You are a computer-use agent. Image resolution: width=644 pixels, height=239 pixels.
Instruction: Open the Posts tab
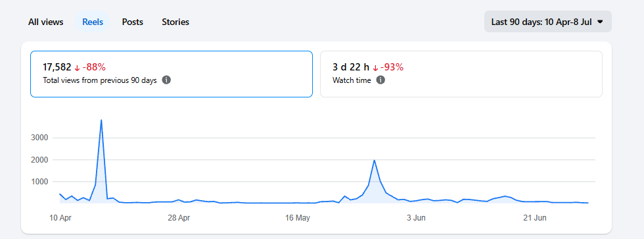(132, 22)
